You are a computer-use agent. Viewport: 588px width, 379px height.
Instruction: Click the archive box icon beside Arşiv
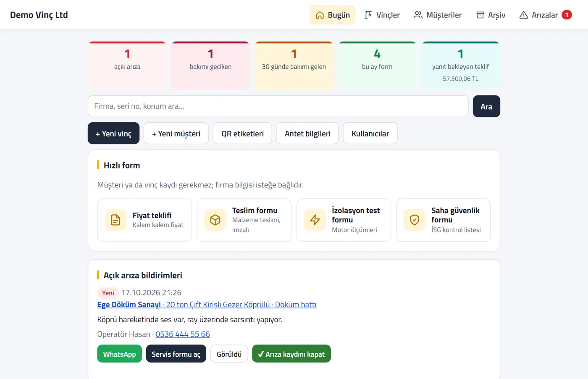pyautogui.click(x=480, y=15)
